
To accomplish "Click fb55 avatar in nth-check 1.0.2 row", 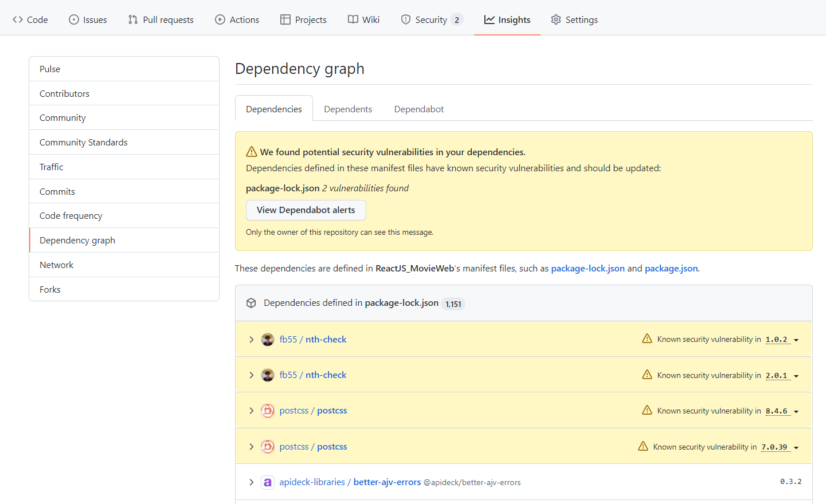I will [268, 340].
